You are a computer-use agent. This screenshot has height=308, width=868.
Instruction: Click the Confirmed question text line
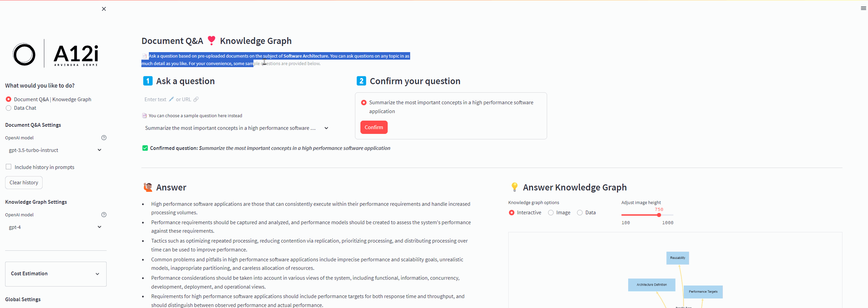(x=270, y=148)
